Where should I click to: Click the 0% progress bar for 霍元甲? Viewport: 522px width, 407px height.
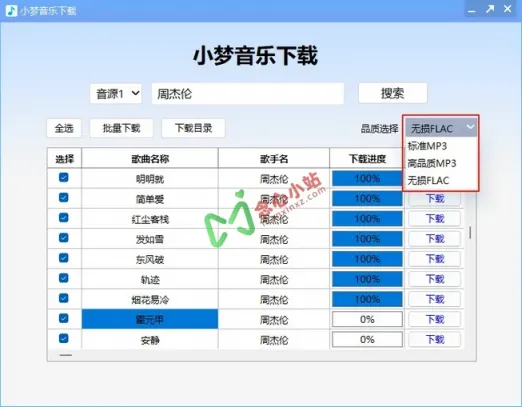pos(367,319)
